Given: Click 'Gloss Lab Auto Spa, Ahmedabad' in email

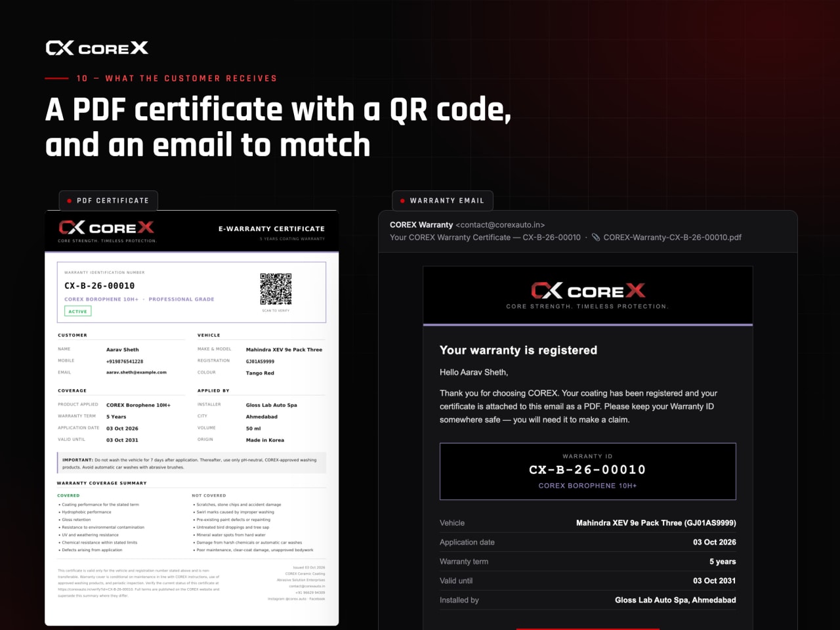Looking at the screenshot, I should point(675,600).
